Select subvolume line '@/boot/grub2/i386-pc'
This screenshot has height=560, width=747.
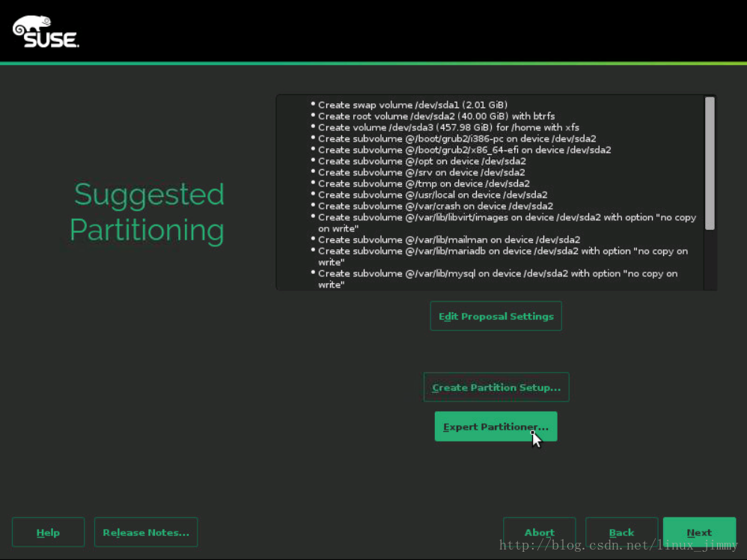point(457,139)
